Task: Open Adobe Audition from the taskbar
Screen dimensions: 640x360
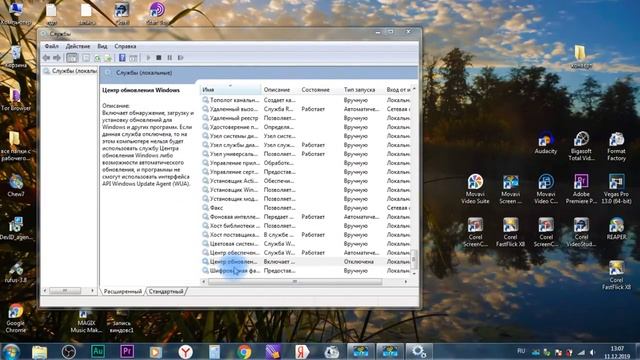Action: [98, 351]
